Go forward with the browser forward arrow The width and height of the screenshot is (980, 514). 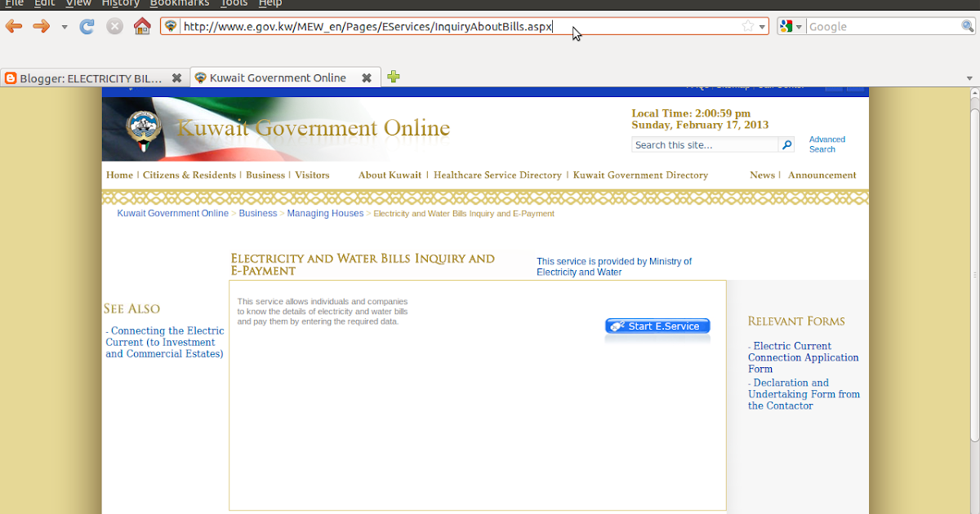[41, 26]
